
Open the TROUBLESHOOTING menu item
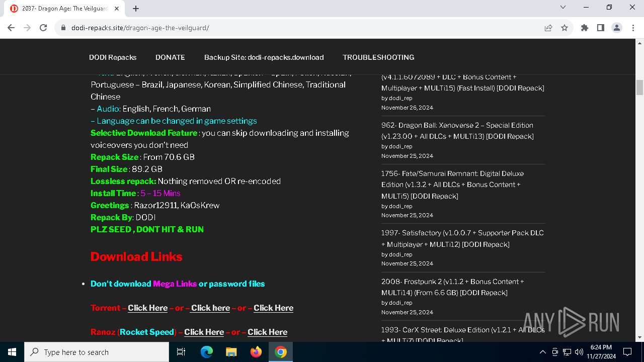pyautogui.click(x=378, y=57)
